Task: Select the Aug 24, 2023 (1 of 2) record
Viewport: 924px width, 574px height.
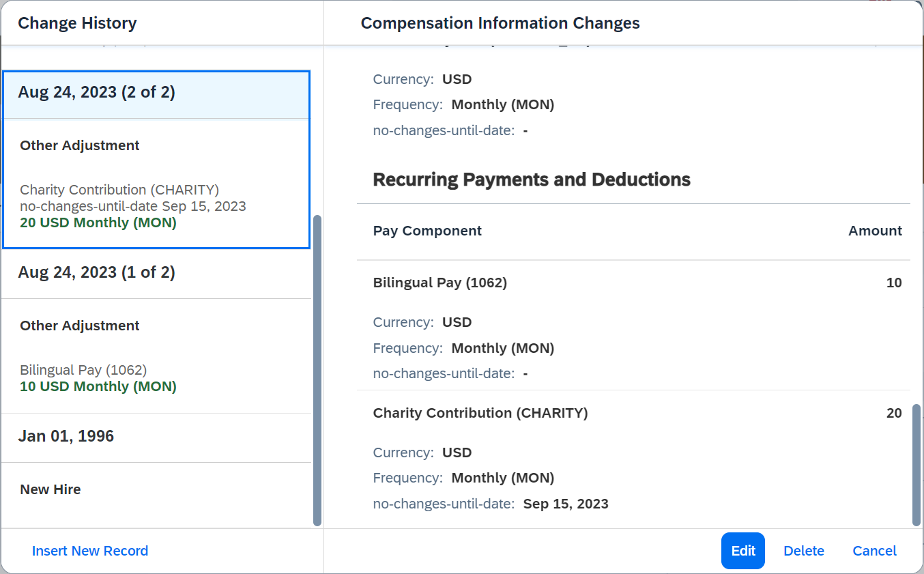Action: coord(156,273)
